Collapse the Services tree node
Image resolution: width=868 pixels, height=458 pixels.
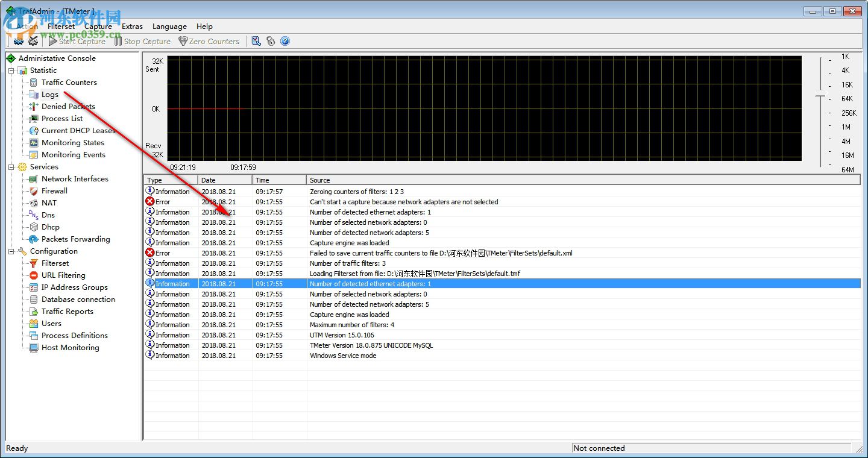pos(11,167)
